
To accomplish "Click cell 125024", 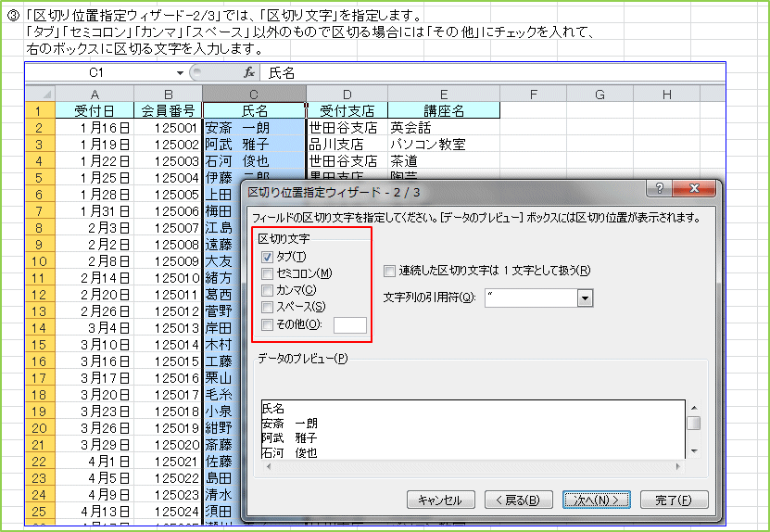I will [x=168, y=512].
